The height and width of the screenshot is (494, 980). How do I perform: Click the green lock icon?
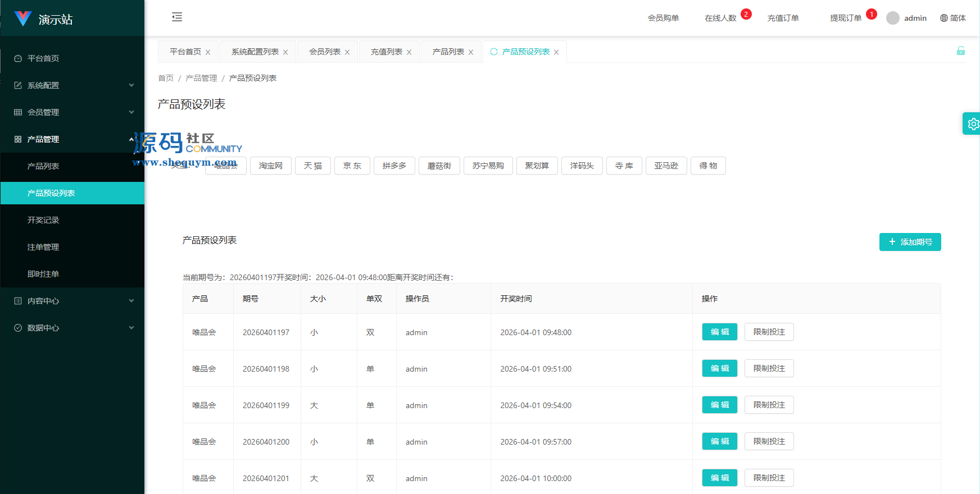[x=961, y=51]
